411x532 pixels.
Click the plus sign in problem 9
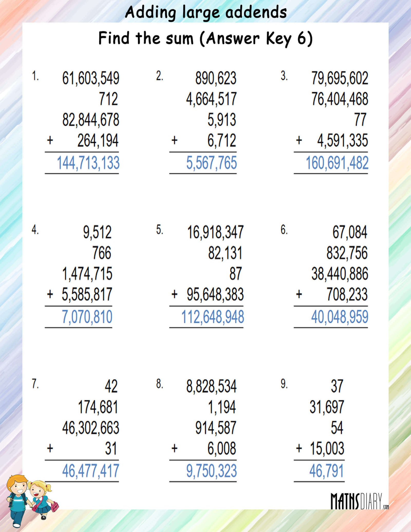[x=299, y=448]
